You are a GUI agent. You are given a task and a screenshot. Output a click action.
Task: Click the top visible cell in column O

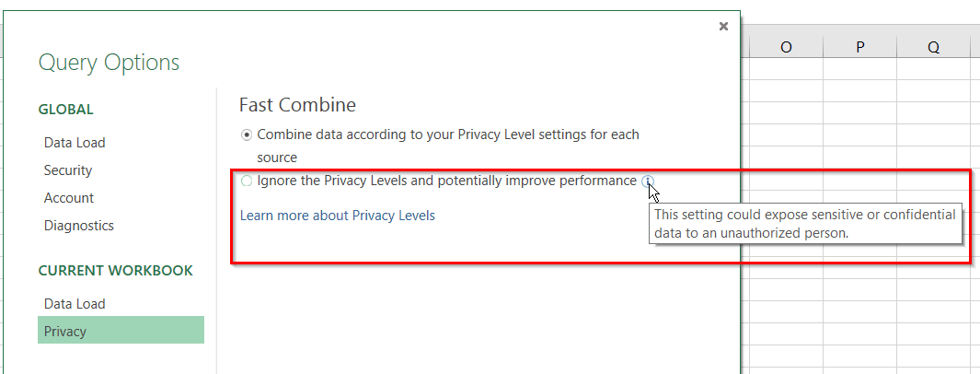[x=786, y=70]
